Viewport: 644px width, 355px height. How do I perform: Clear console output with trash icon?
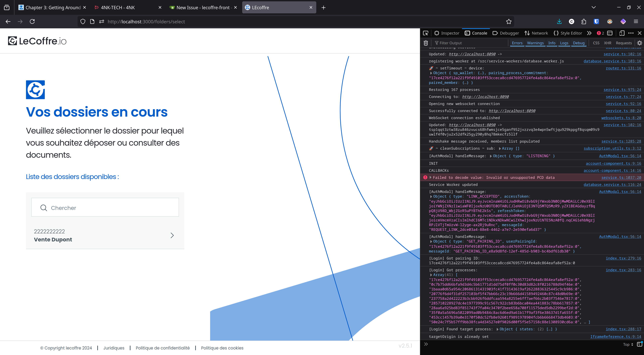426,43
